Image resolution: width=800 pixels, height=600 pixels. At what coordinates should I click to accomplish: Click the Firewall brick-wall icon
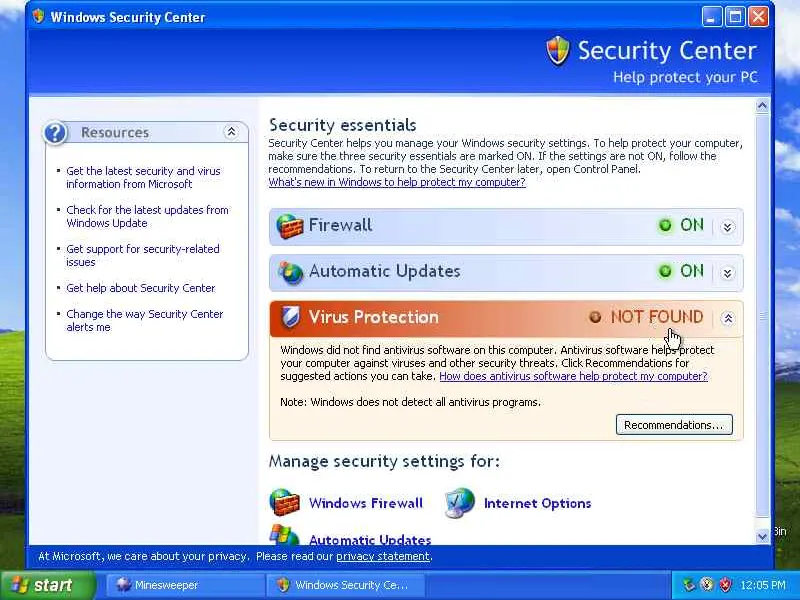[289, 226]
